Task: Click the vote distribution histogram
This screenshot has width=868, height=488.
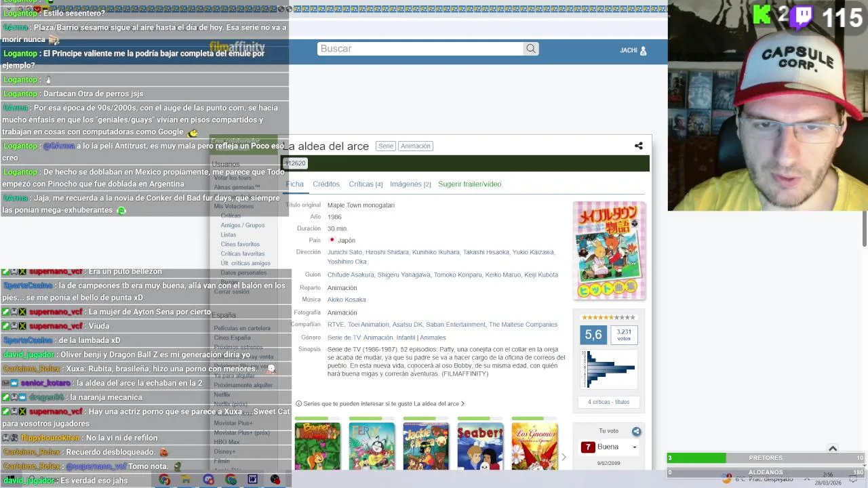Action: pyautogui.click(x=608, y=369)
